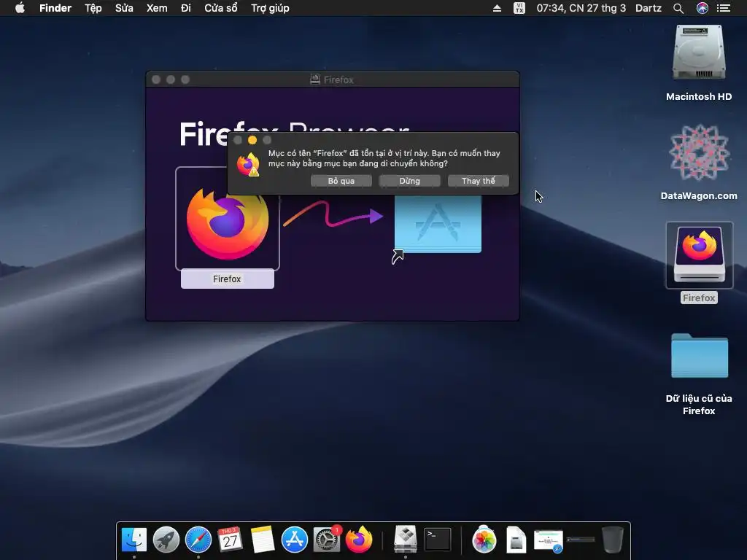The height and width of the screenshot is (560, 747).
Task: Open the Đi menu
Action: point(186,8)
